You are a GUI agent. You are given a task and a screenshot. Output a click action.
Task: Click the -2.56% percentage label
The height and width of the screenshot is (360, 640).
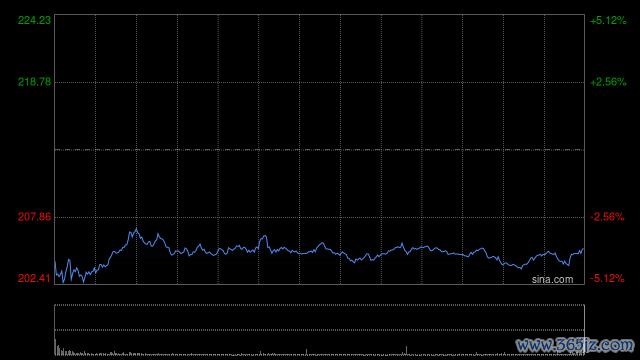click(x=607, y=217)
